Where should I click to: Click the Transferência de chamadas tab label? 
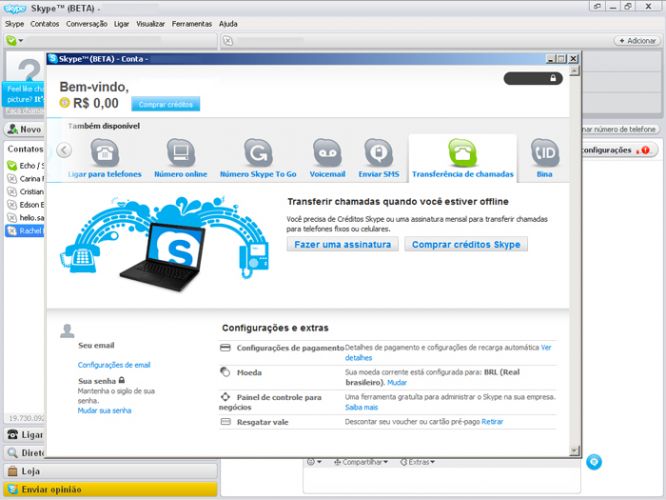(463, 174)
